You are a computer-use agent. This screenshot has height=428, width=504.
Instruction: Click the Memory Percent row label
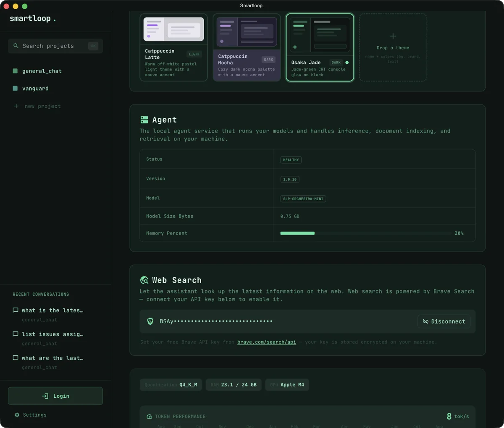point(167,233)
